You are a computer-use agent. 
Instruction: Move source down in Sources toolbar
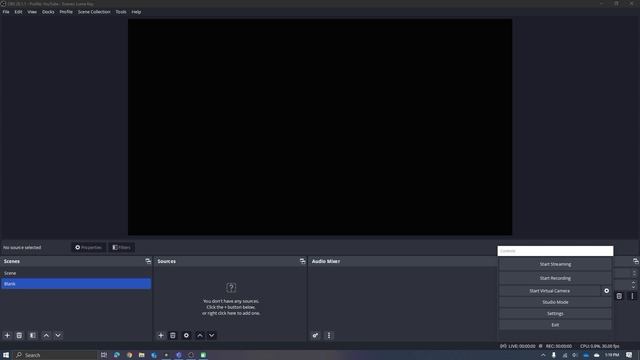coord(211,335)
